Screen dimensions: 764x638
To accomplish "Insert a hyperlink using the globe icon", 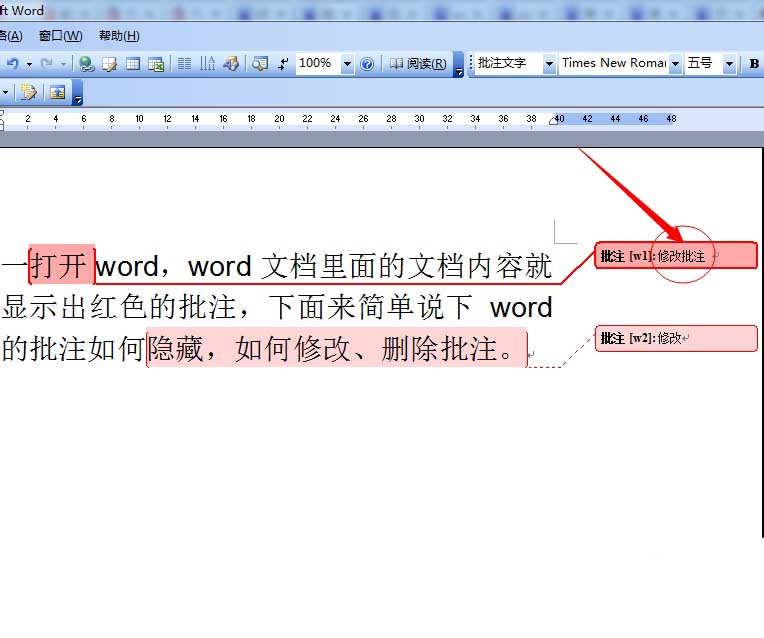I will tap(87, 64).
